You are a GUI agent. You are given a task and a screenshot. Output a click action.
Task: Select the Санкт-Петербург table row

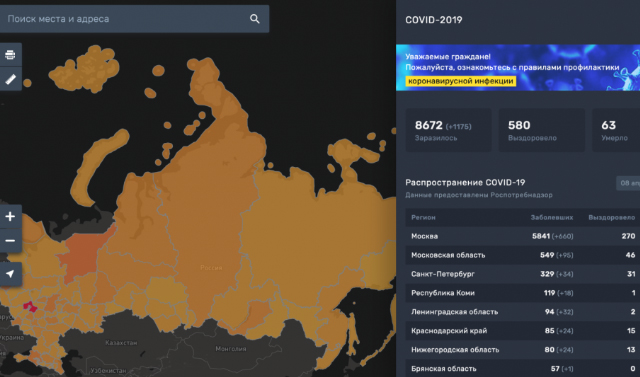(x=522, y=274)
